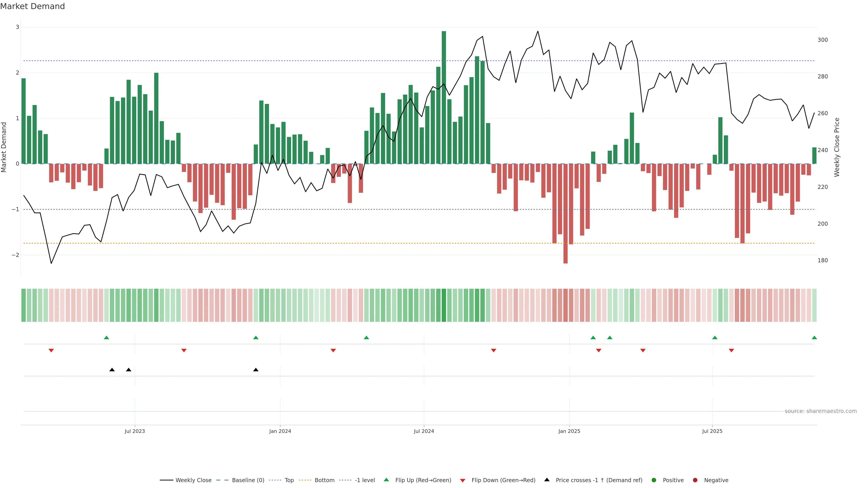Screen dimensions: 868x488
Task: Click the Jan 2025 axis label
Action: point(569,431)
